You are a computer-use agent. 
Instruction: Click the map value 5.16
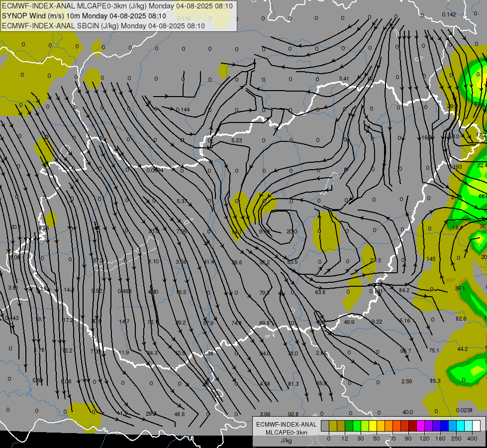pos(405,320)
